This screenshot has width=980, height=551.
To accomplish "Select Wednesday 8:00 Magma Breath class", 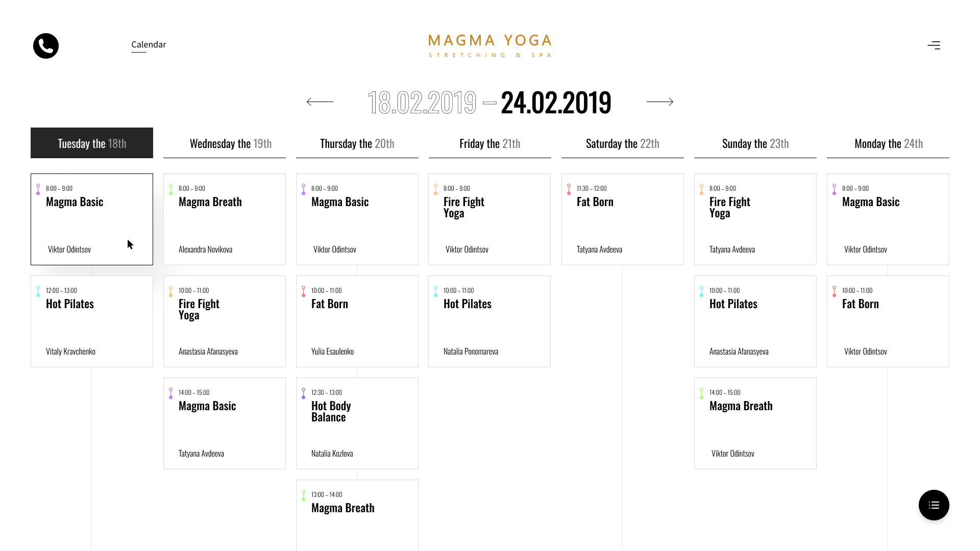I will [x=225, y=219].
